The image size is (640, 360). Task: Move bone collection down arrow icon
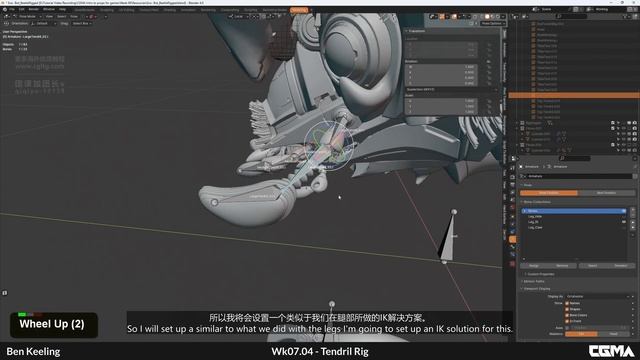633,228
